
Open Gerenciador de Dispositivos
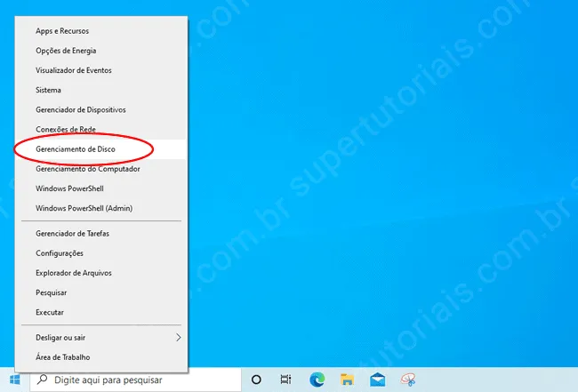pyautogui.click(x=101, y=110)
